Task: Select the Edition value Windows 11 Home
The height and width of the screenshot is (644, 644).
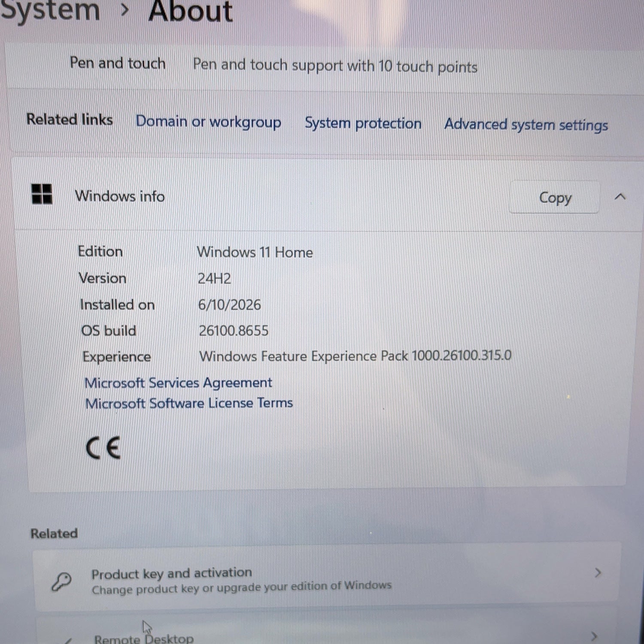Action: point(255,252)
